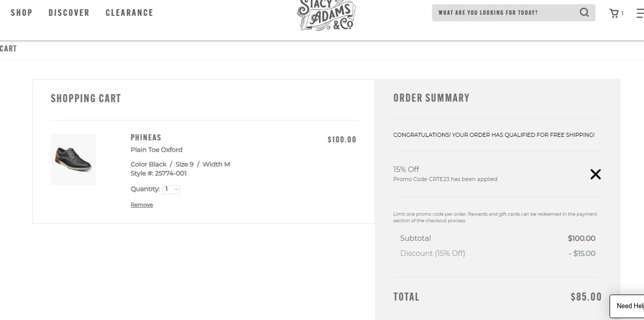Click the Remove link under Phineas
Screen dimensions: 644x320
pyautogui.click(x=142, y=205)
